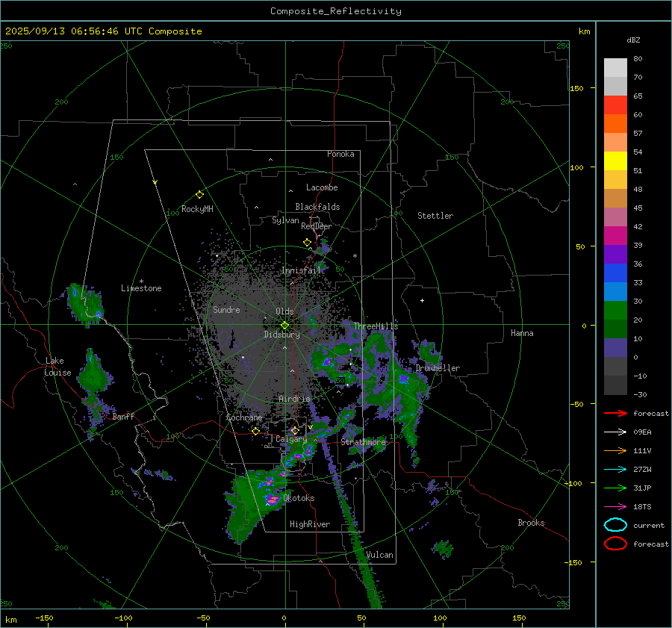
Task: Click the Cochrane city label
Action: [x=244, y=417]
